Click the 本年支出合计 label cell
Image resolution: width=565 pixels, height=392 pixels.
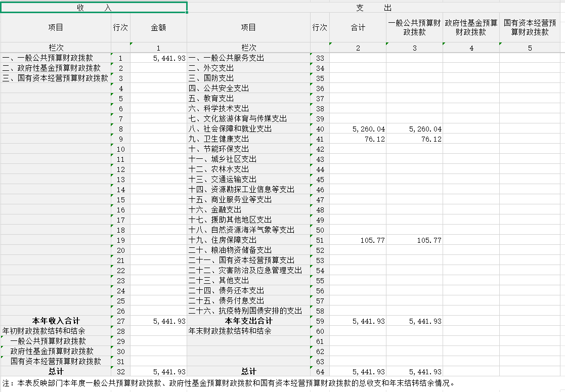tap(248, 321)
